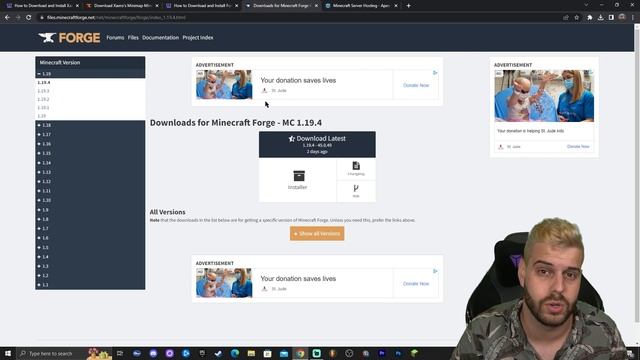Click the right sidebar ad photo
The height and width of the screenshot is (360, 640).
pyautogui.click(x=544, y=96)
